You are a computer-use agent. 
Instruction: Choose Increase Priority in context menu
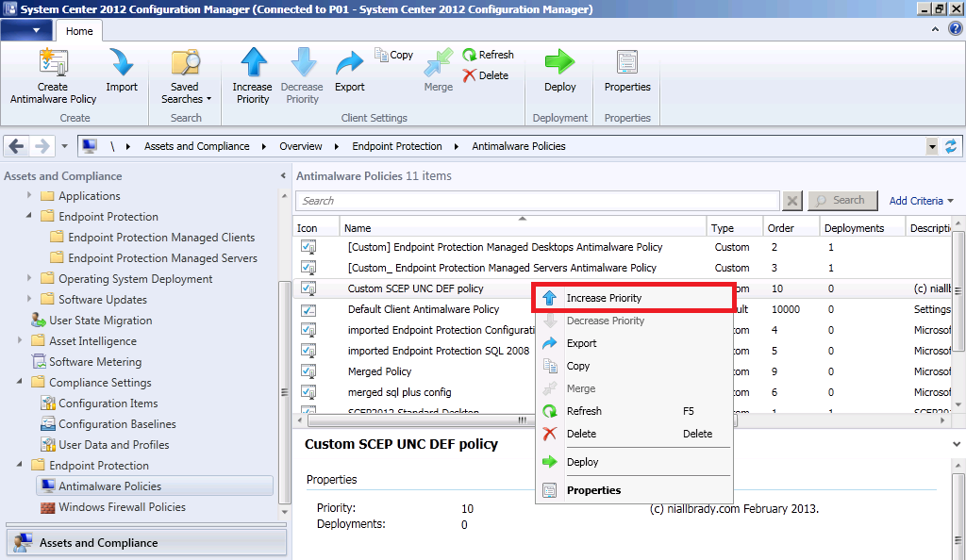point(634,299)
